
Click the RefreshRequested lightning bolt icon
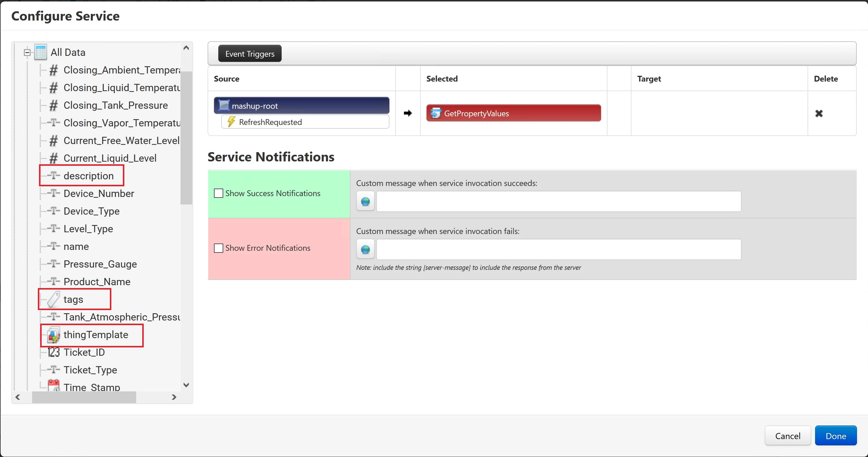(231, 122)
